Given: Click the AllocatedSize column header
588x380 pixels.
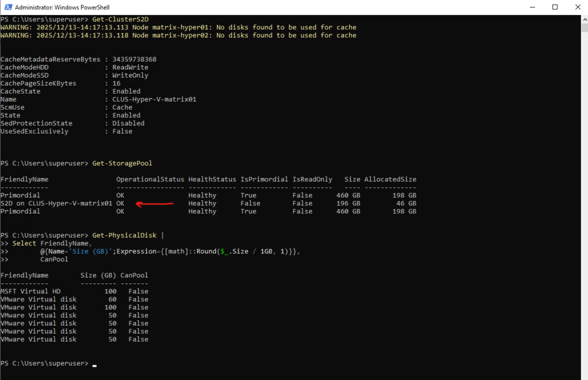Looking at the screenshot, I should click(x=390, y=179).
